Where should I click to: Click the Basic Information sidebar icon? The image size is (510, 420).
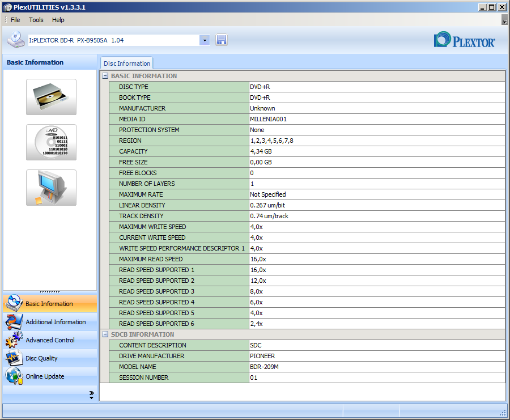click(x=14, y=303)
